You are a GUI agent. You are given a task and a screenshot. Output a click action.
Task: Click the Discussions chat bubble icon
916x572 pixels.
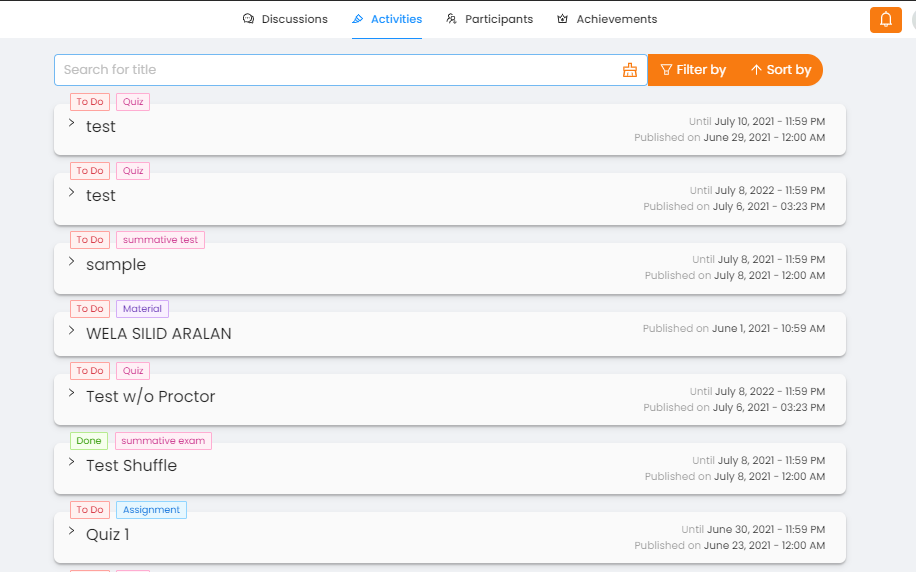248,19
